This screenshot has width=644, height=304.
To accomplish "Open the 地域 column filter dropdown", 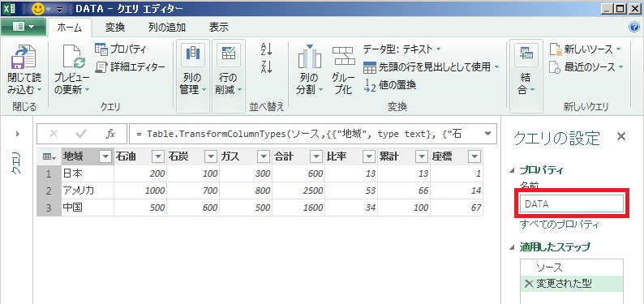I will click(x=106, y=156).
